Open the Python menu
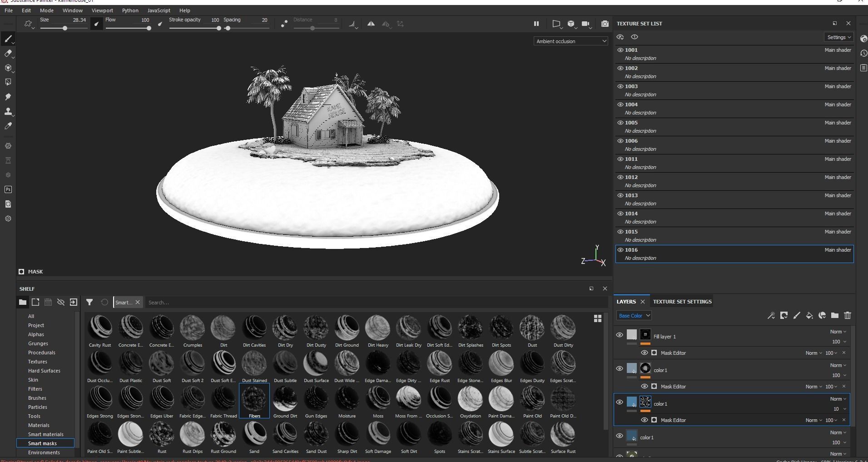Screen dimensions: 868x462 tap(130, 10)
